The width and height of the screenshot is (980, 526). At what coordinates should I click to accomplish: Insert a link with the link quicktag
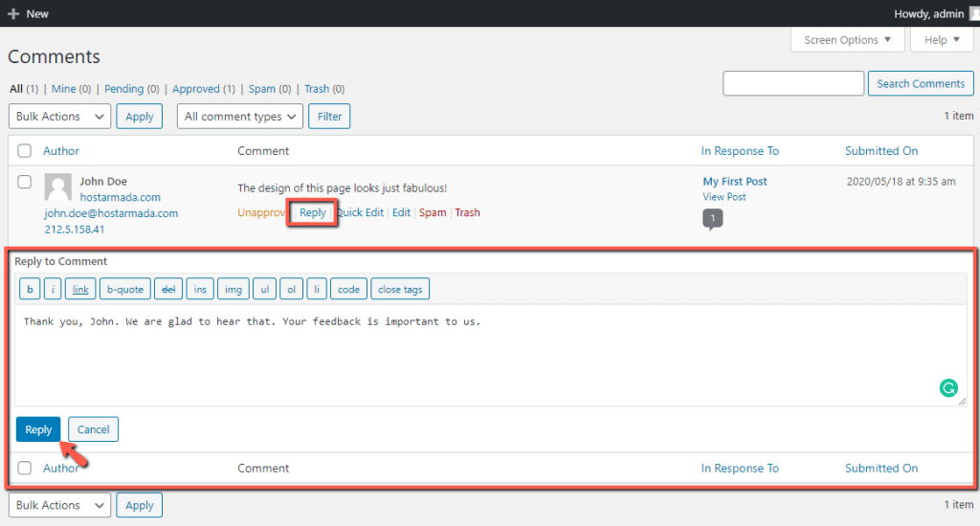80,289
